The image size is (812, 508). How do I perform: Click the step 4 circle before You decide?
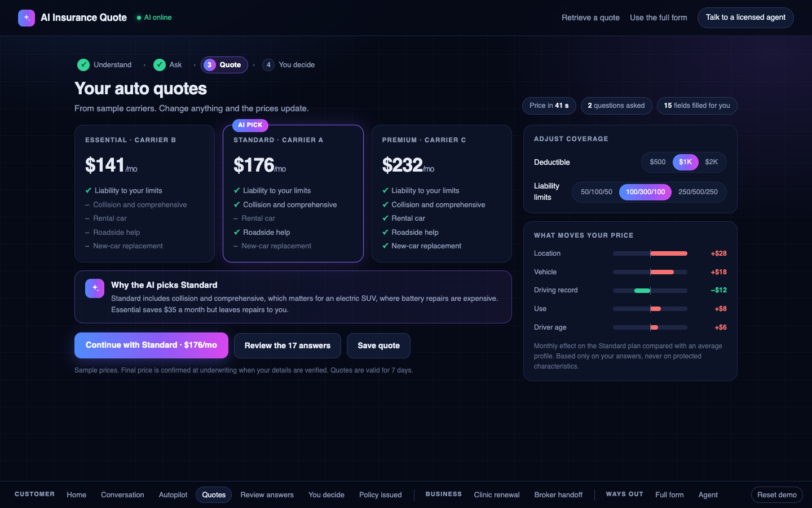click(x=268, y=65)
